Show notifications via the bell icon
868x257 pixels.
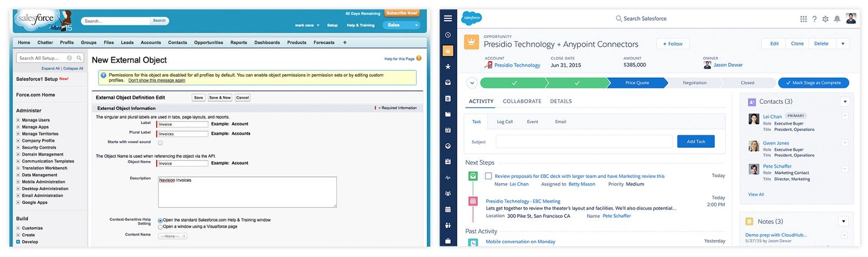click(x=837, y=19)
